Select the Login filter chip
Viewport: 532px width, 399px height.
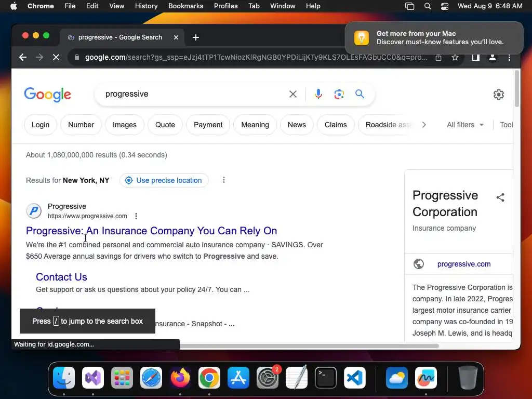click(41, 125)
